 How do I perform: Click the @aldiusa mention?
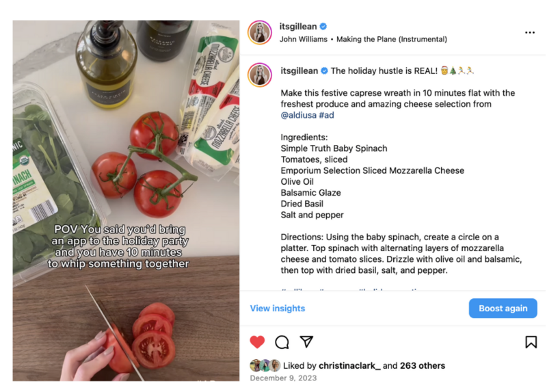tap(298, 116)
